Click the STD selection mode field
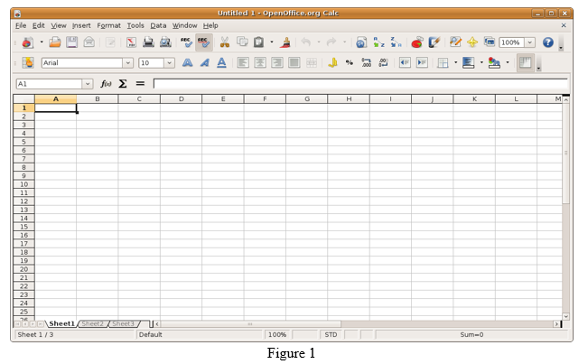 [331, 335]
